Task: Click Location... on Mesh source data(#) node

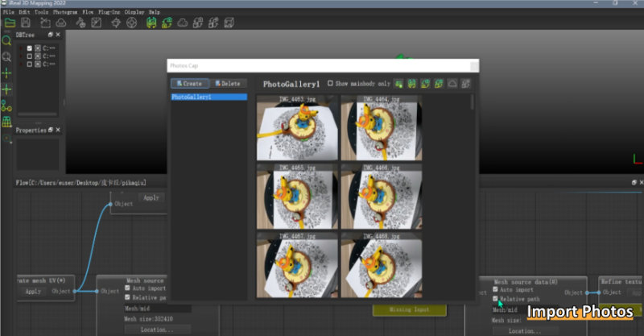Action: (525, 331)
